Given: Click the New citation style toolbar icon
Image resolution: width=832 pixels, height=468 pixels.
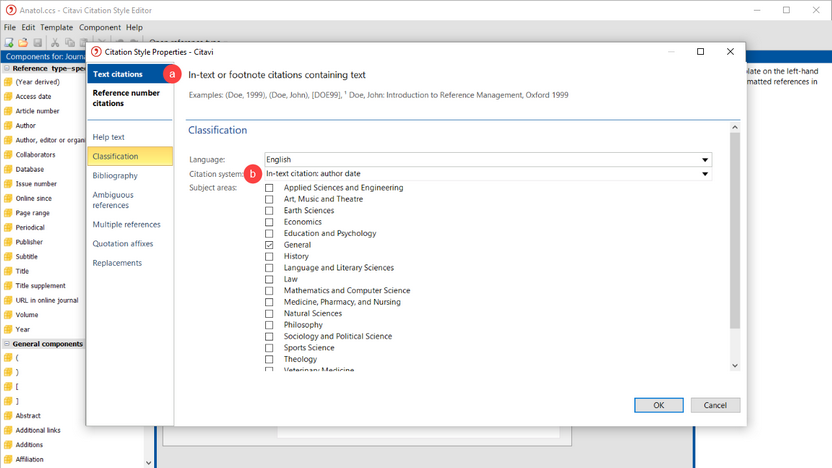Looking at the screenshot, I should click(9, 42).
